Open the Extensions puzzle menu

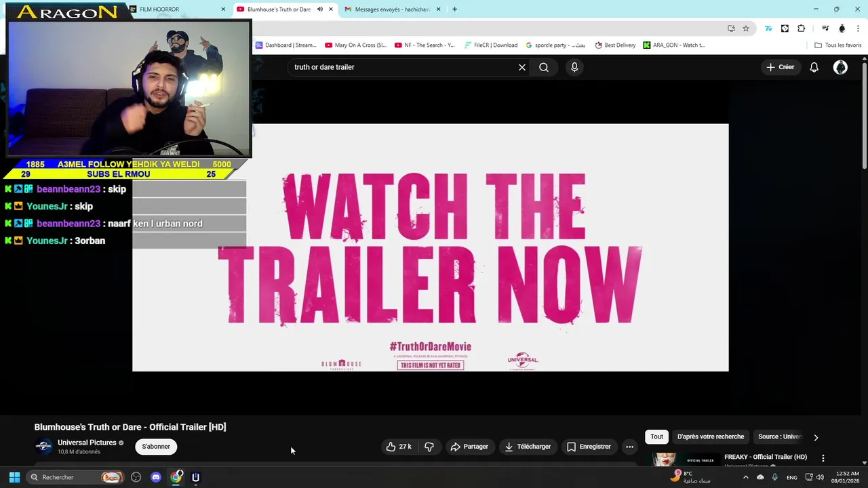(x=802, y=28)
